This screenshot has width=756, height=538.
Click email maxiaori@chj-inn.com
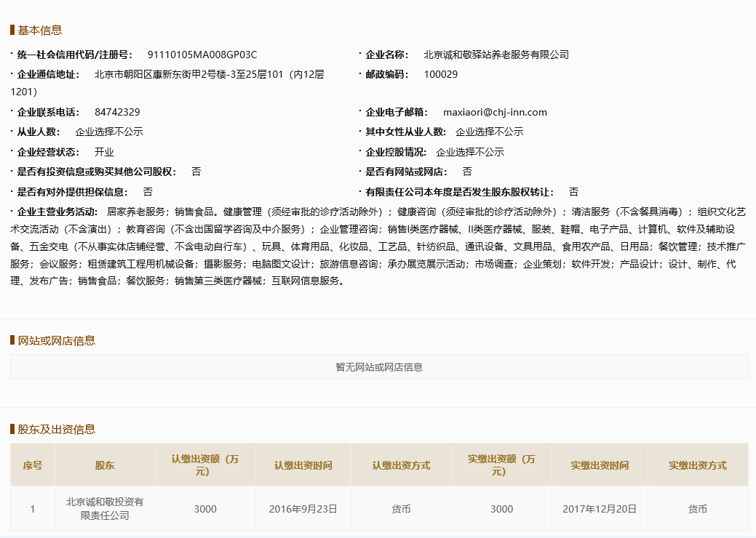point(495,112)
